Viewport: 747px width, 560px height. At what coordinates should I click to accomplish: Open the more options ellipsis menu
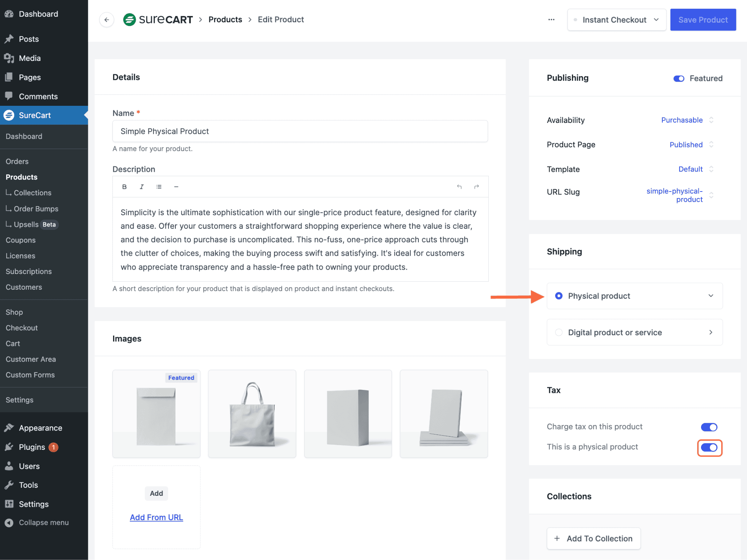pyautogui.click(x=551, y=20)
